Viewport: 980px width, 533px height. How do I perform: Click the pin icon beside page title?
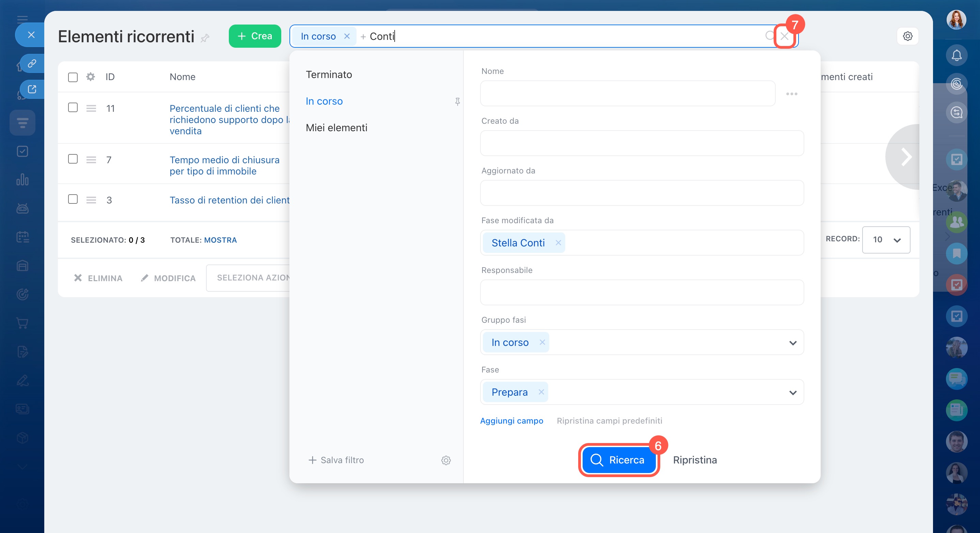(205, 38)
